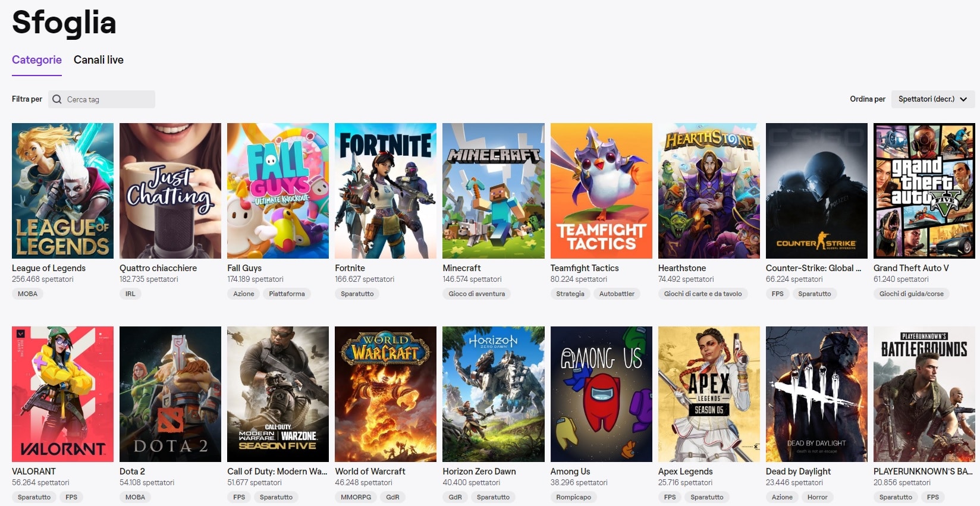Viewport: 980px width, 506px height.
Task: Select the MOBA tag under League of Legends
Action: [x=27, y=294]
